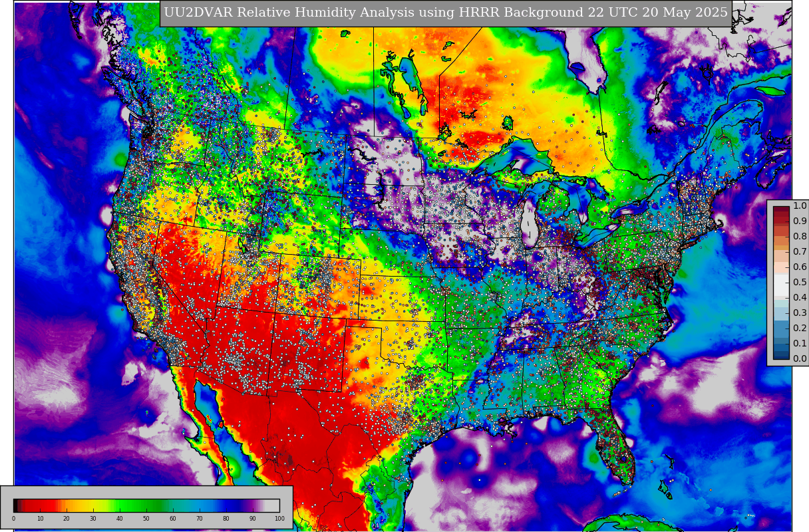Click the 0.5 label on the right legend

(x=800, y=283)
